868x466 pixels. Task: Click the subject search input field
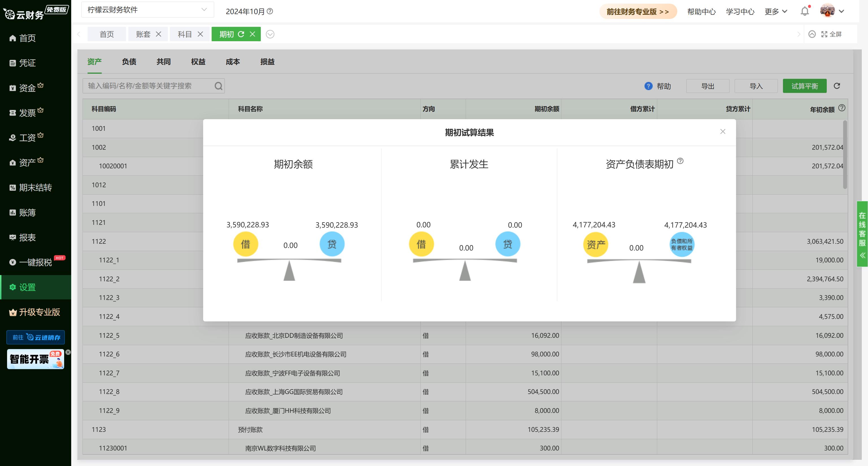(148, 86)
